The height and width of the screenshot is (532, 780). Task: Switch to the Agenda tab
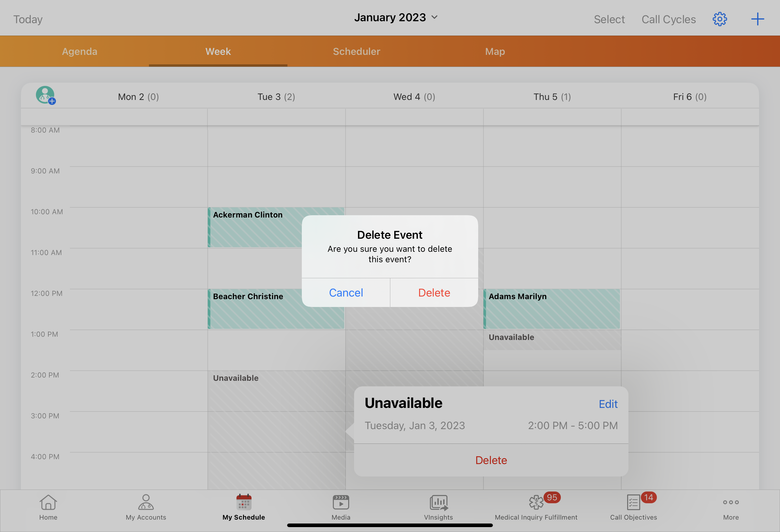pyautogui.click(x=80, y=51)
